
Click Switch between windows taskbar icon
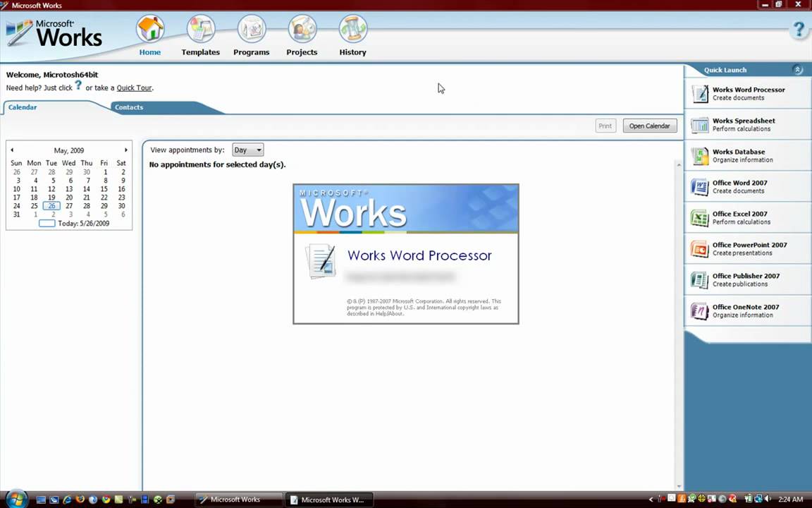(54, 500)
